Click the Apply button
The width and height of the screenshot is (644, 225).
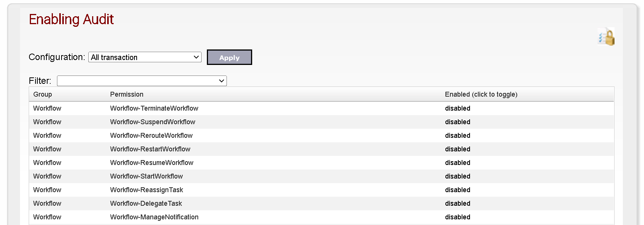(230, 57)
